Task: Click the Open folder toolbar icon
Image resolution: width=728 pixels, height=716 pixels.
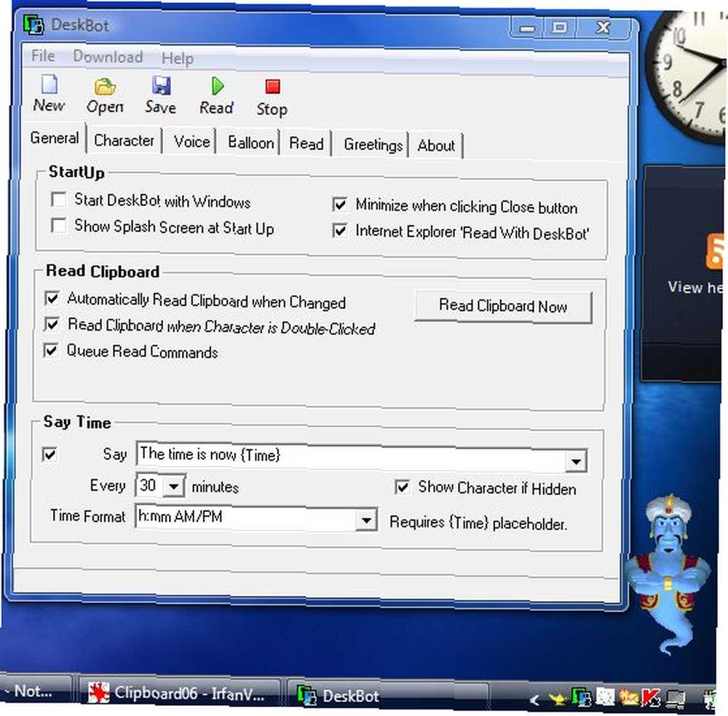Action: pyautogui.click(x=105, y=87)
